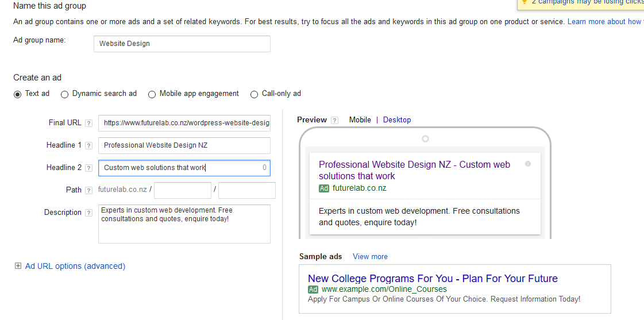Select the Dynamic search ad option
The height and width of the screenshot is (320, 644).
tap(65, 94)
